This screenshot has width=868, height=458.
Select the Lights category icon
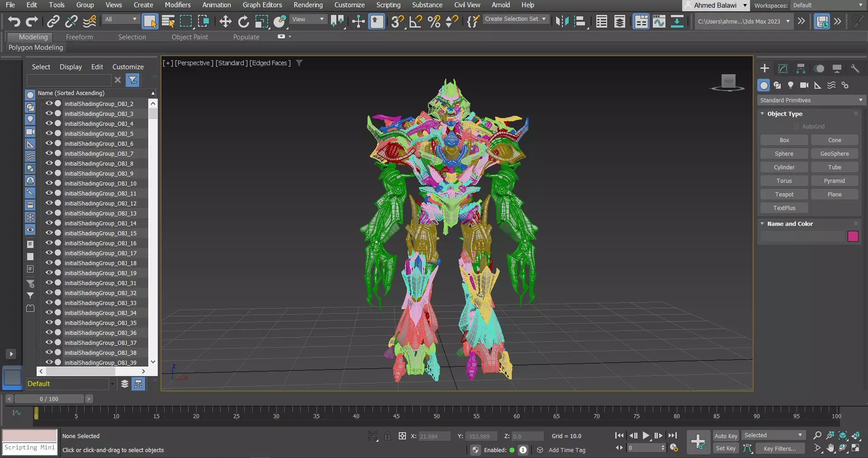(791, 85)
